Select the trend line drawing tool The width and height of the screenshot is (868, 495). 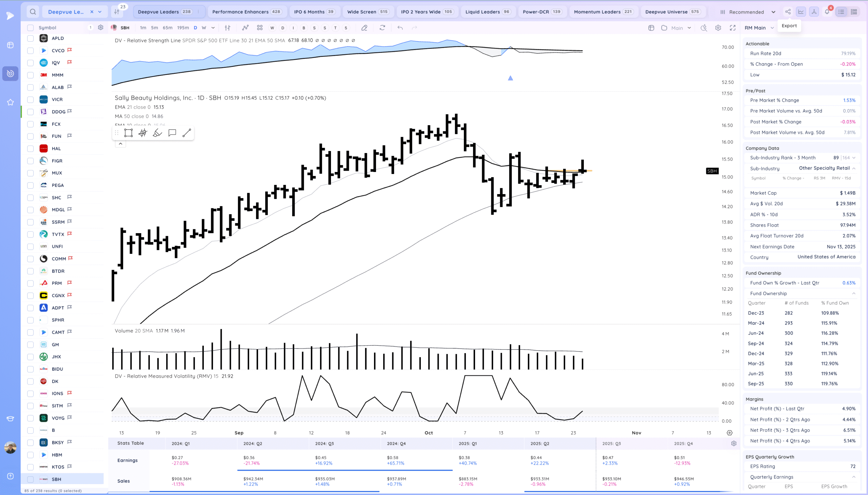(186, 133)
